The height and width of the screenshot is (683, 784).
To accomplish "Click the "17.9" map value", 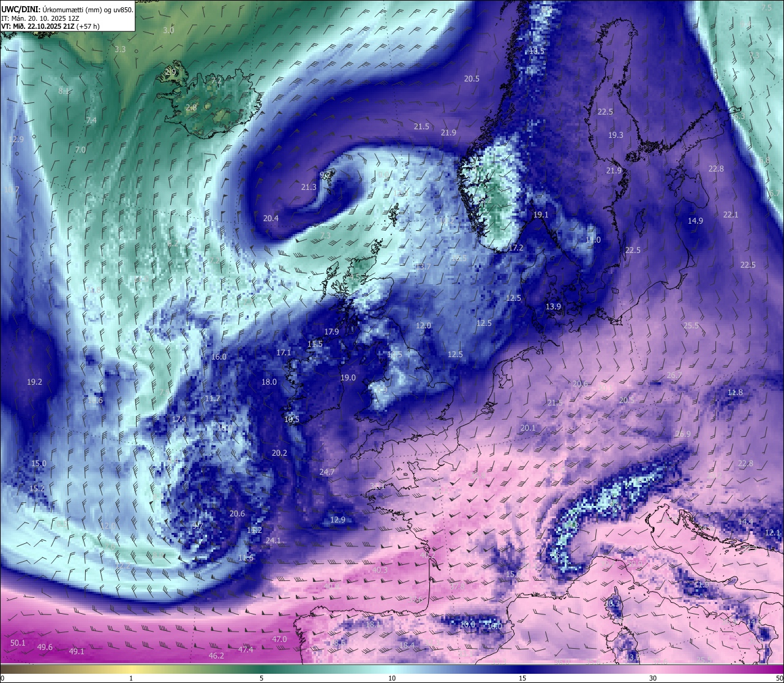I will 331,331.
